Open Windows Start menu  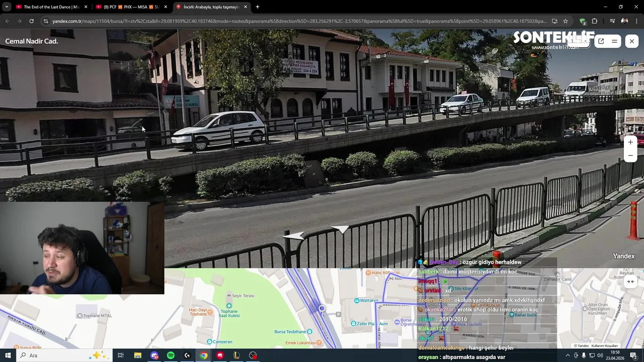[8, 355]
